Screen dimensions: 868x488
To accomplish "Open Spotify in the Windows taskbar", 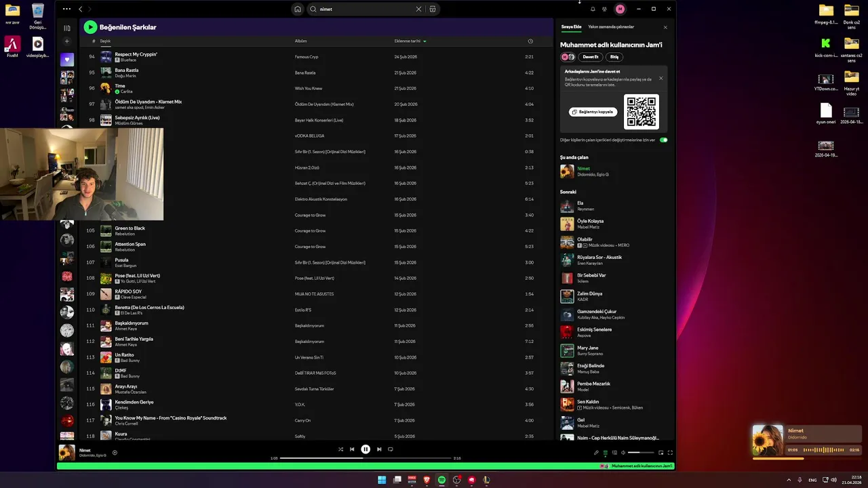I will click(x=441, y=480).
